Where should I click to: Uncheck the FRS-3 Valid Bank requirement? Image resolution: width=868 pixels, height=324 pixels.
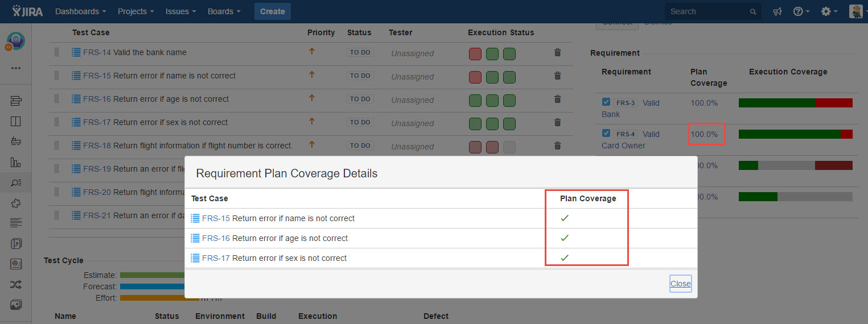pyautogui.click(x=606, y=102)
